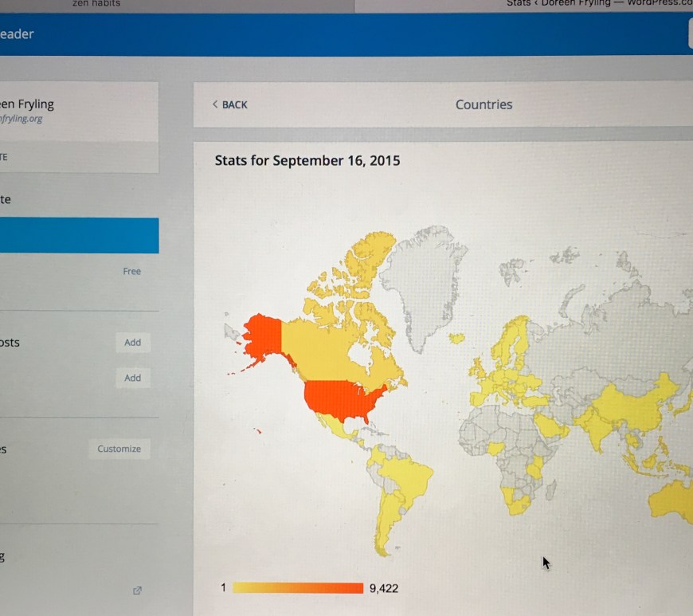The height and width of the screenshot is (616, 693).
Task: Click the Countries page title
Action: point(484,104)
